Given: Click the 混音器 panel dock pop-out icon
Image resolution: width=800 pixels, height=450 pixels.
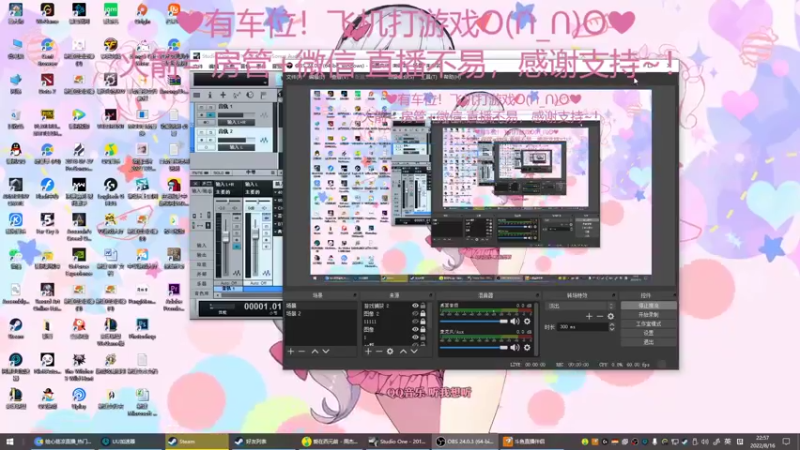Looking at the screenshot, I should pos(537,295).
